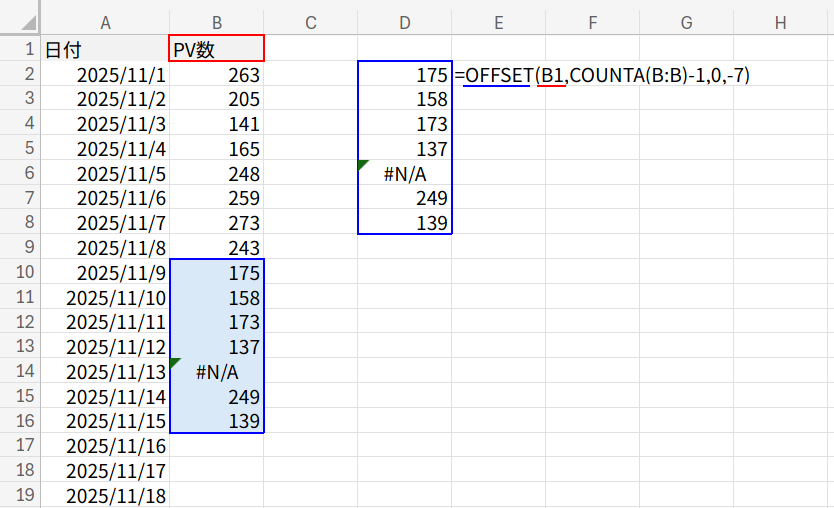
Task: Select the date cell 2025/11/18
Action: [105, 496]
